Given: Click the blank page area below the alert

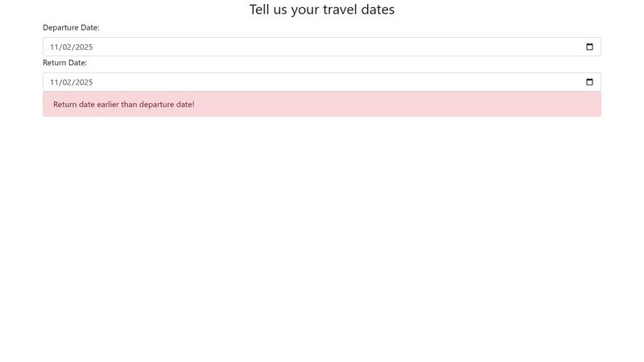Looking at the screenshot, I should click(x=322, y=241).
